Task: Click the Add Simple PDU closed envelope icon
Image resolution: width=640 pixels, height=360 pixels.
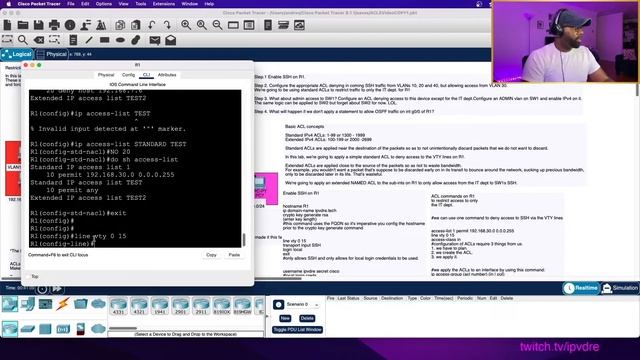Action: [155, 40]
